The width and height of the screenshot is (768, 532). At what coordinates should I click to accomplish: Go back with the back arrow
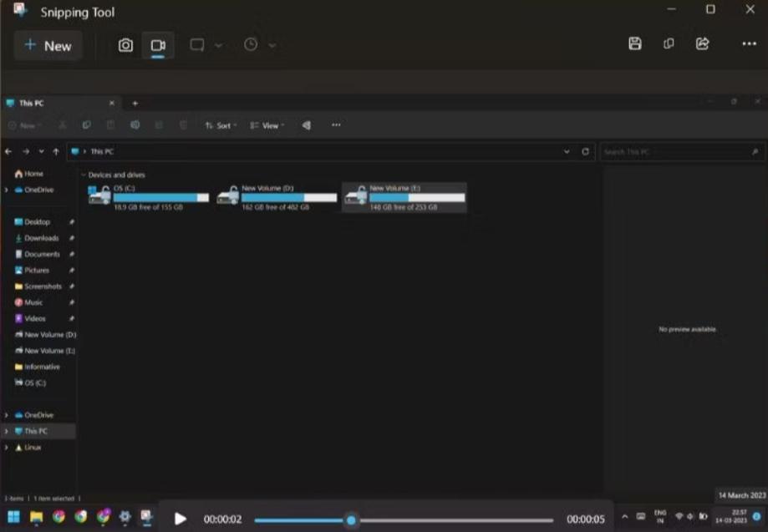[x=8, y=152]
